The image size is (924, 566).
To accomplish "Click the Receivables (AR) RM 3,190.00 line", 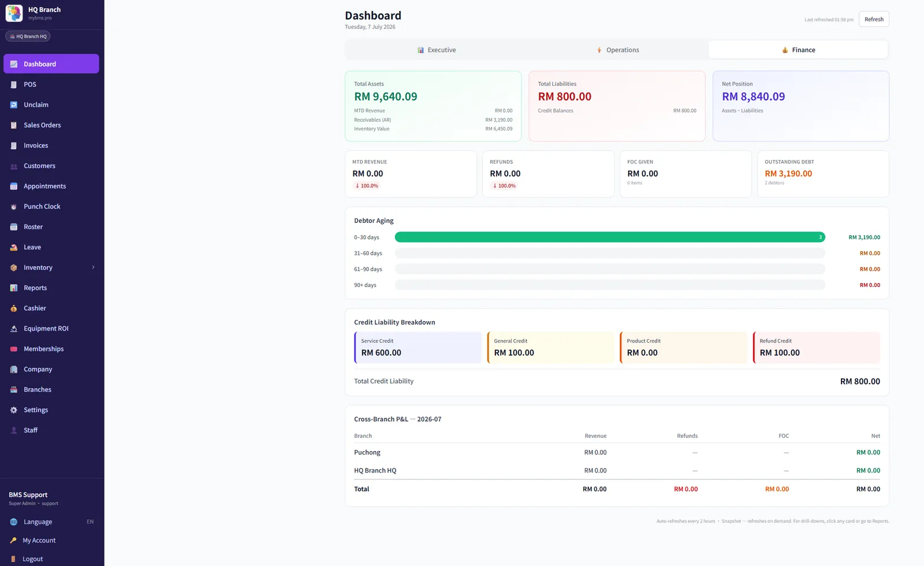I will click(433, 120).
